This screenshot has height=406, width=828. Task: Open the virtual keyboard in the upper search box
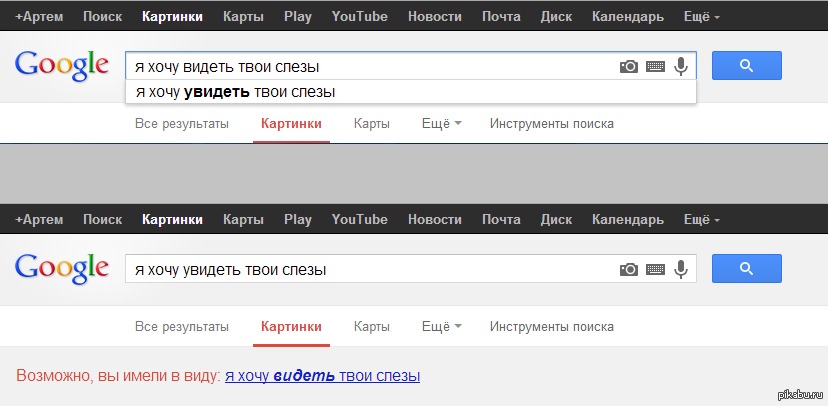656,66
